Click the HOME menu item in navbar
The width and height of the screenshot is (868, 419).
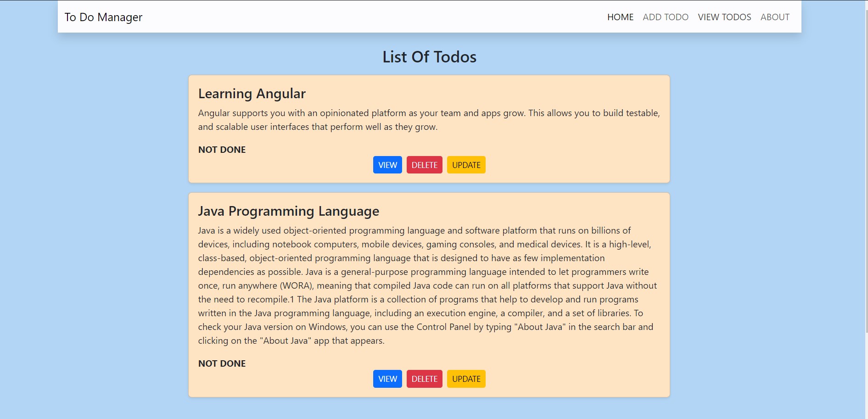pyautogui.click(x=620, y=17)
